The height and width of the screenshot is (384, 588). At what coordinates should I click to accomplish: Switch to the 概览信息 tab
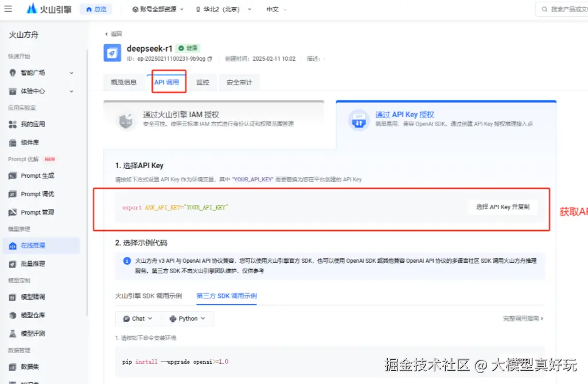124,82
